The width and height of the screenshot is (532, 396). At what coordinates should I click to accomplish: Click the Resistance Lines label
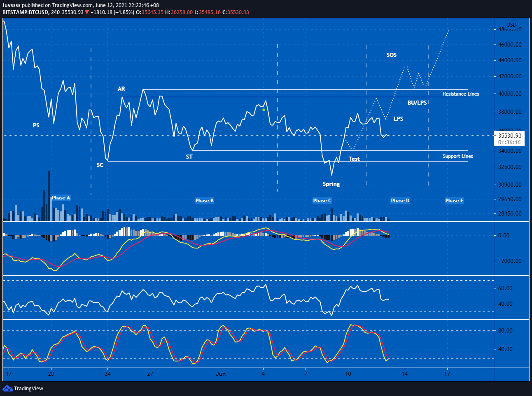click(x=461, y=94)
